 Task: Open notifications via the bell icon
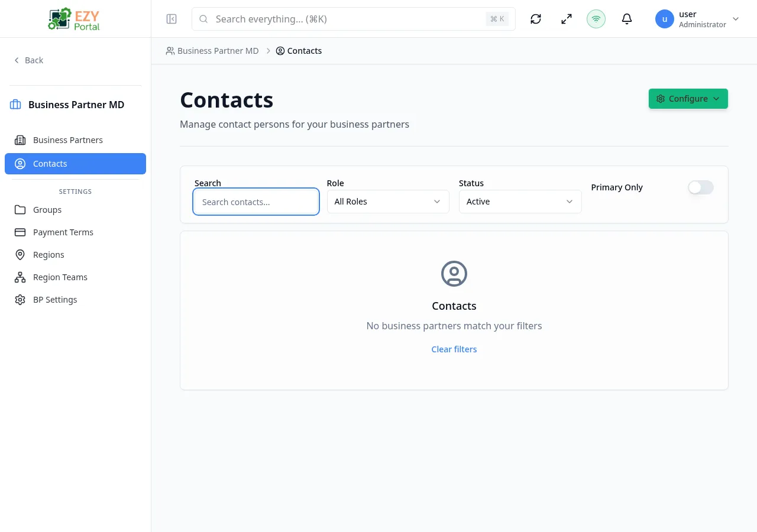[x=626, y=19]
